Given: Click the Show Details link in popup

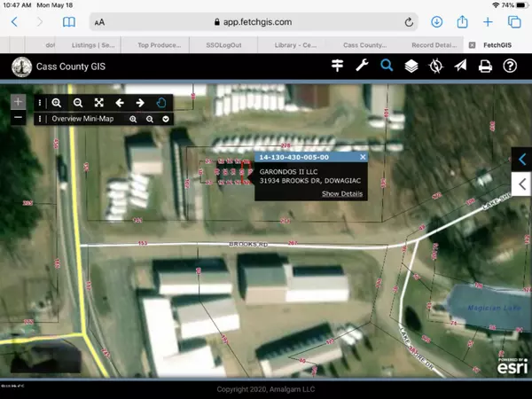Looking at the screenshot, I should coord(341,193).
